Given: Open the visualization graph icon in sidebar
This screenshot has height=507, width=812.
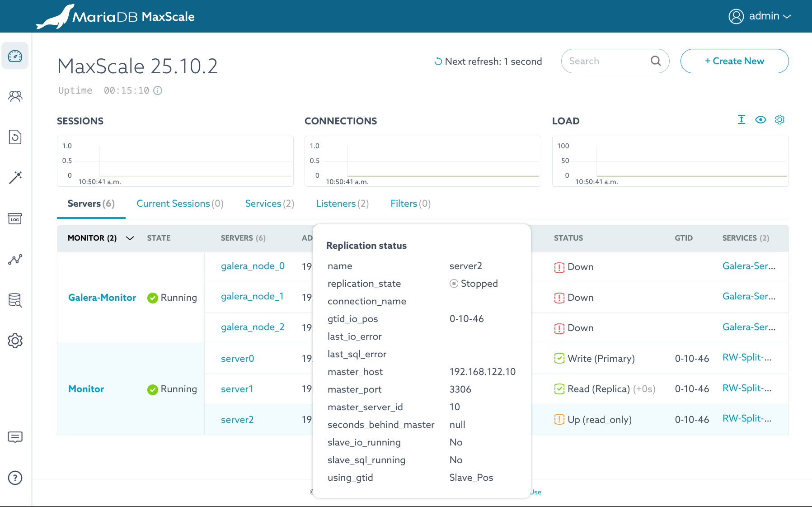Looking at the screenshot, I should pyautogui.click(x=15, y=260).
